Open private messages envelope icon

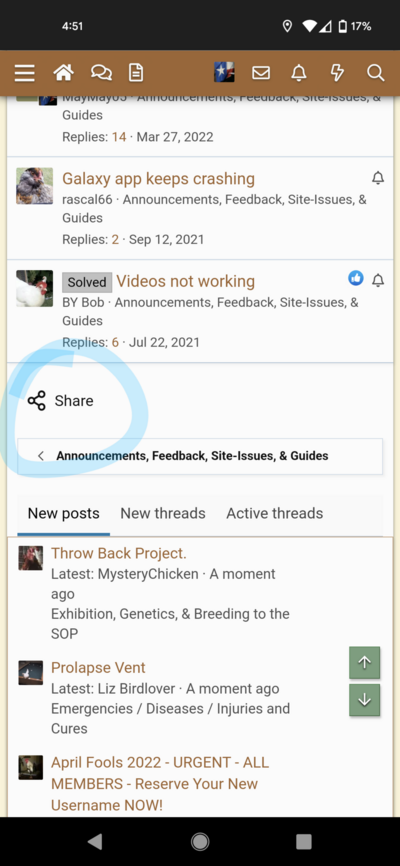coord(261,73)
